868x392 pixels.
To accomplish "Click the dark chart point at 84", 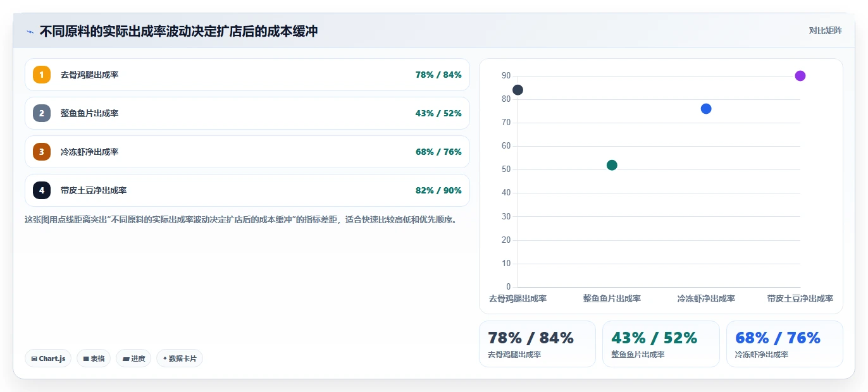I will [518, 90].
